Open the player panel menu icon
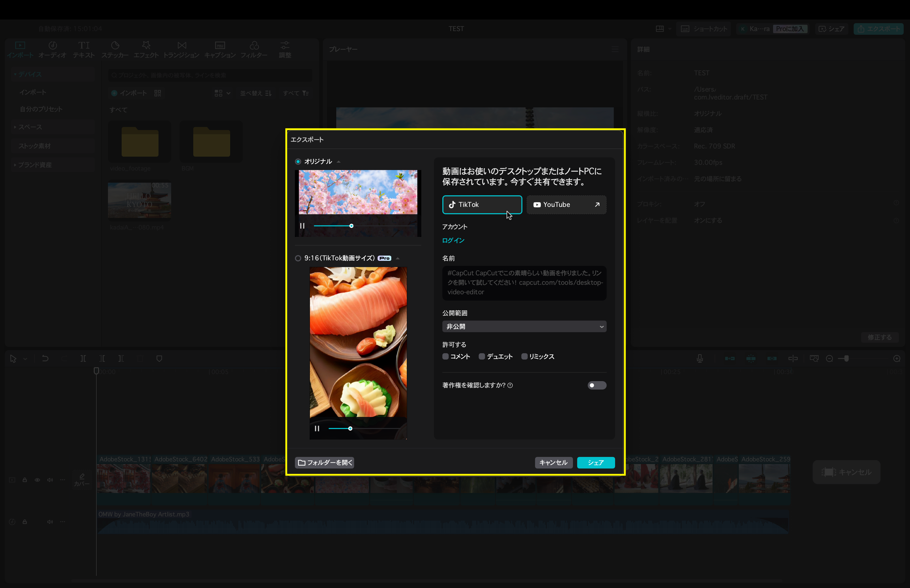 coord(615,49)
